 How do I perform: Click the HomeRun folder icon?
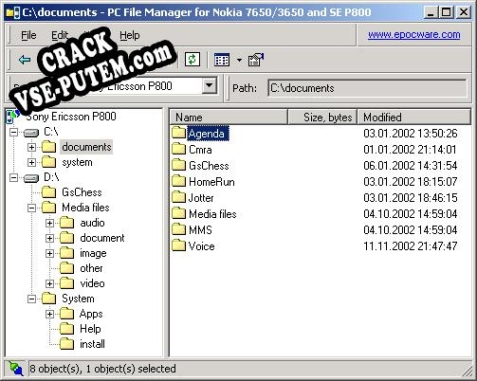pyautogui.click(x=179, y=181)
